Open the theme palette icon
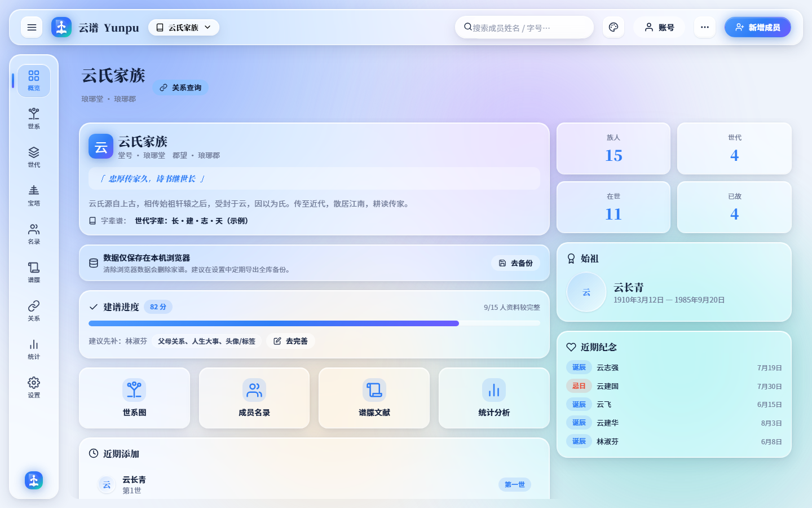The image size is (812, 508). pos(614,27)
